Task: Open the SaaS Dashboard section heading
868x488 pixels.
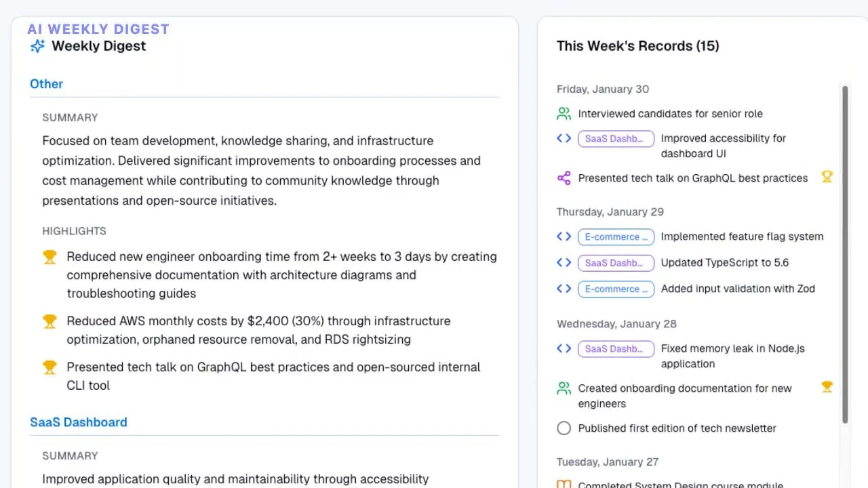Action: pos(79,422)
